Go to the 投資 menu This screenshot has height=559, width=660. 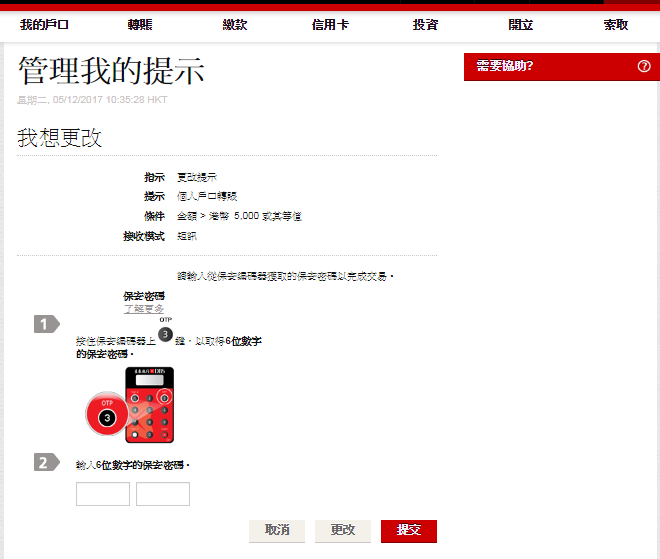425,25
